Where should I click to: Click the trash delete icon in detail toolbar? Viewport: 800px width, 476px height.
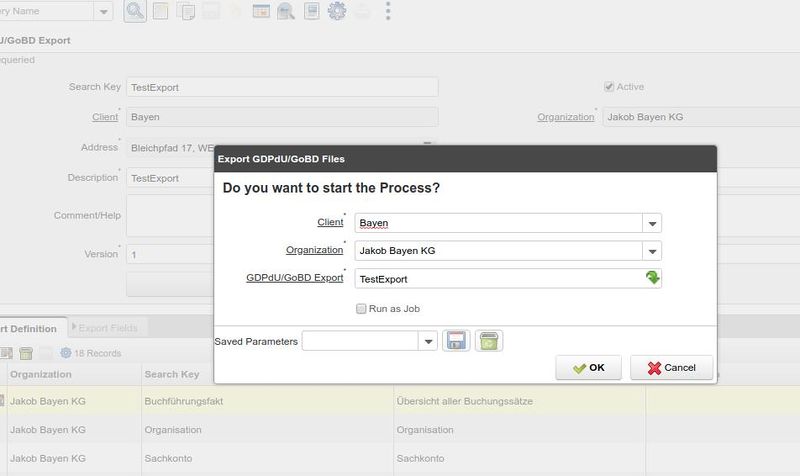point(26,353)
